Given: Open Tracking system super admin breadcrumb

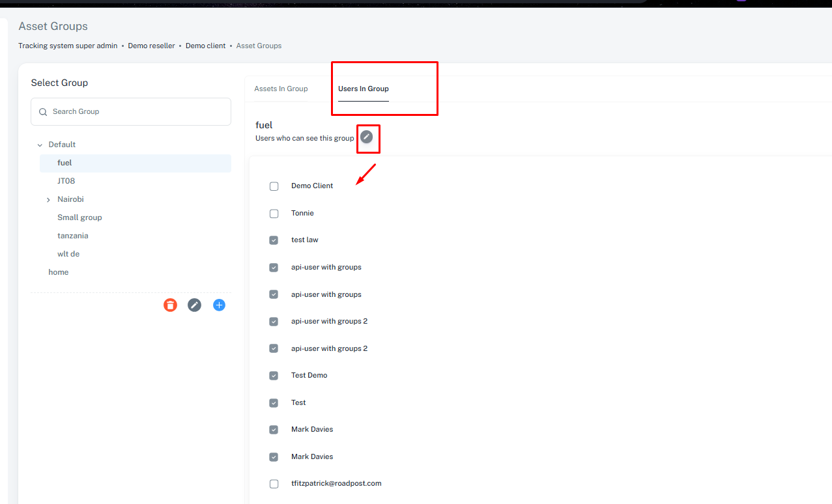Looking at the screenshot, I should pos(68,46).
